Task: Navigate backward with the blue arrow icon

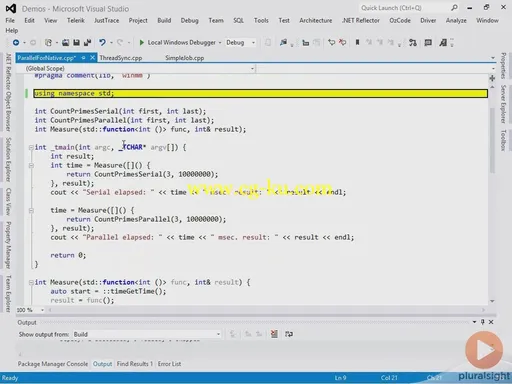Action: (16, 42)
